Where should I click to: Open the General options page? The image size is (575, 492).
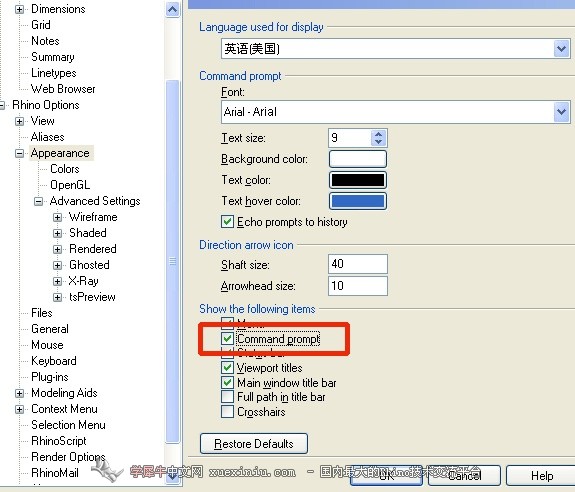pyautogui.click(x=50, y=329)
